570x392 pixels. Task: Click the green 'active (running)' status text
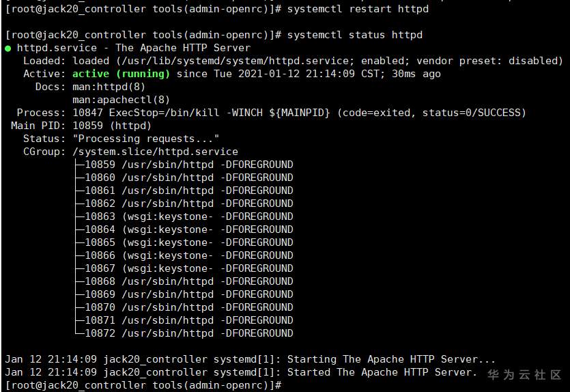121,74
